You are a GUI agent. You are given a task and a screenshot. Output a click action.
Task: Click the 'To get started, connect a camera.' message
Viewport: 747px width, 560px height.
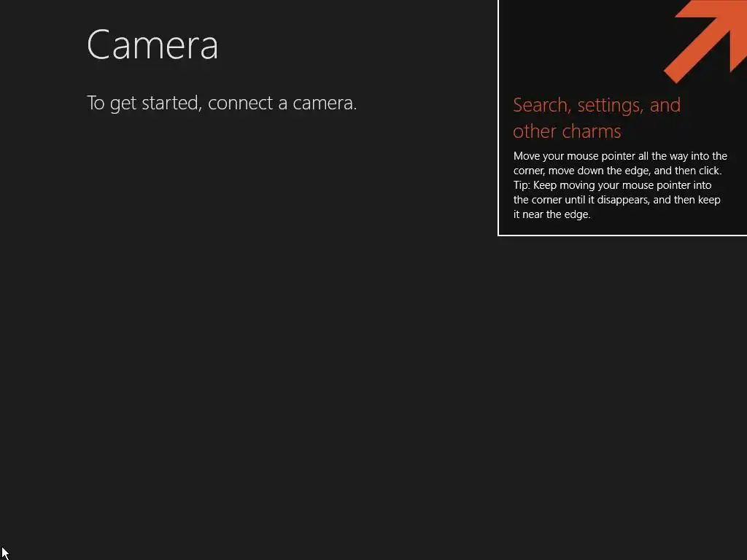pos(222,103)
